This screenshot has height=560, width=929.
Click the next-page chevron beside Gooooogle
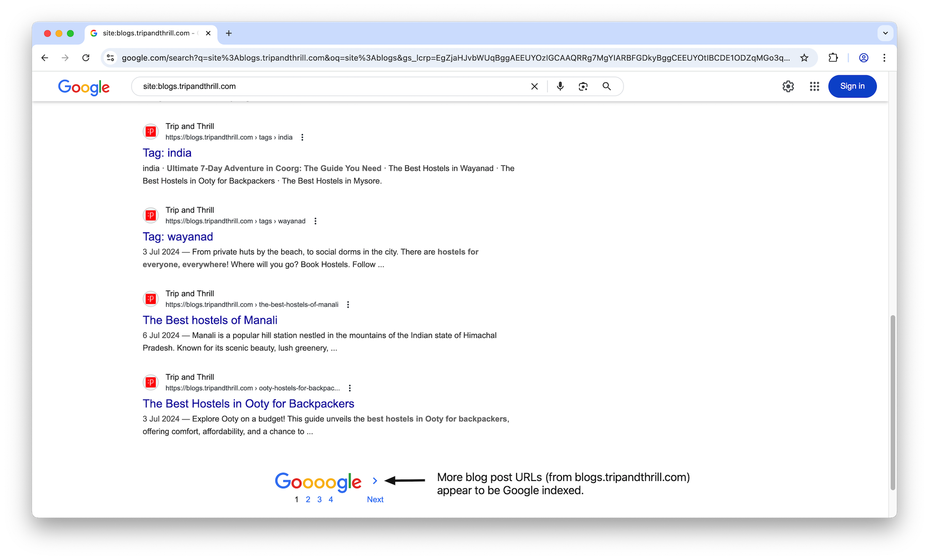click(375, 481)
